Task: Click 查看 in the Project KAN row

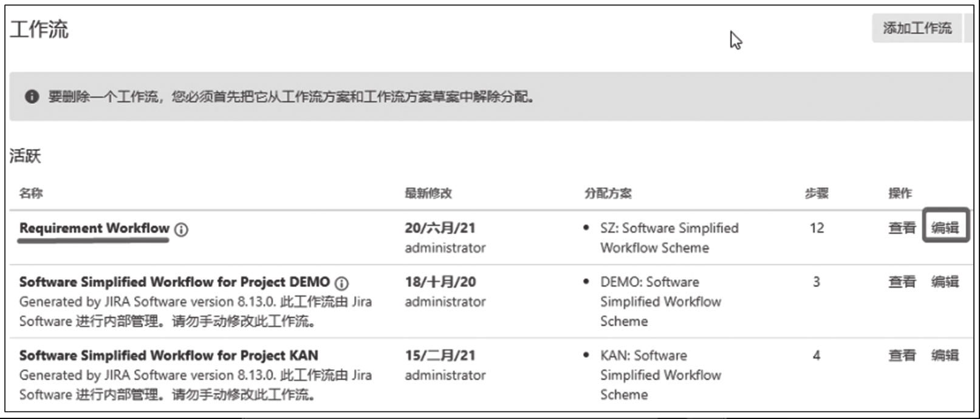Action: 902,355
